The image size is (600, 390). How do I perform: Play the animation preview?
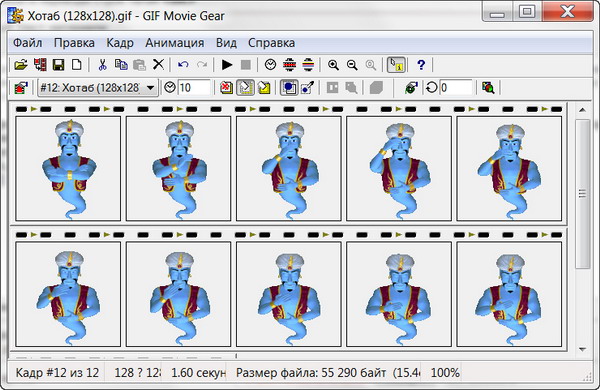point(227,65)
